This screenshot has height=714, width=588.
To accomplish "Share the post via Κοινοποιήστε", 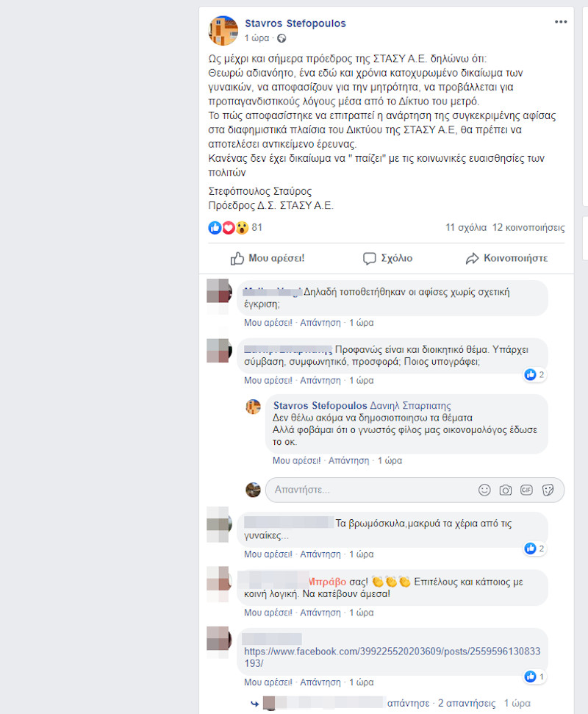I will 506,258.
